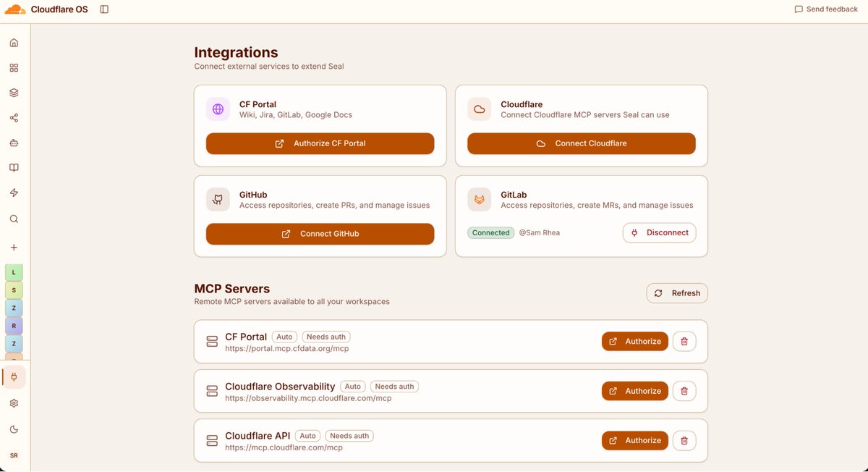Screen dimensions: 868x472
Task: Click Authorize CF Portal button
Action: point(320,143)
